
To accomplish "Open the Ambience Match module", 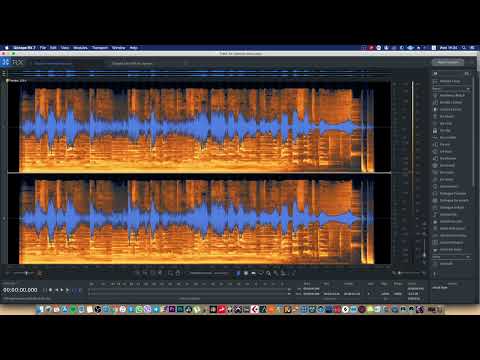I will pyautogui.click(x=452, y=95).
